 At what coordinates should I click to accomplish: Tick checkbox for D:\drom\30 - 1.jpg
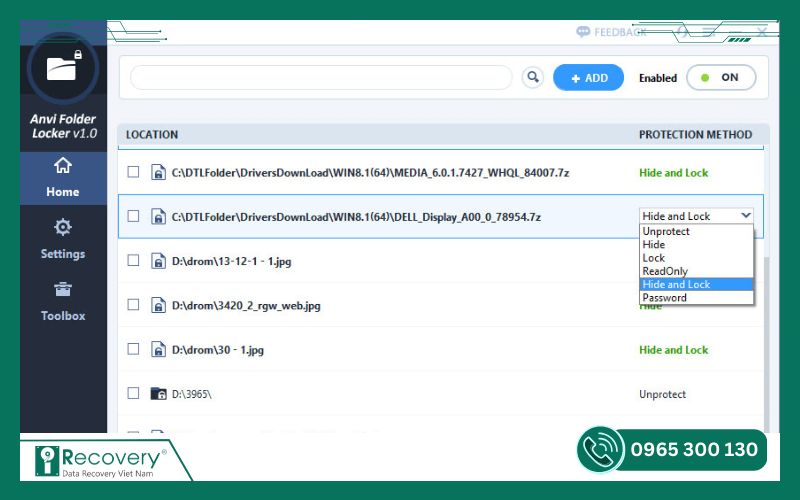coord(133,349)
